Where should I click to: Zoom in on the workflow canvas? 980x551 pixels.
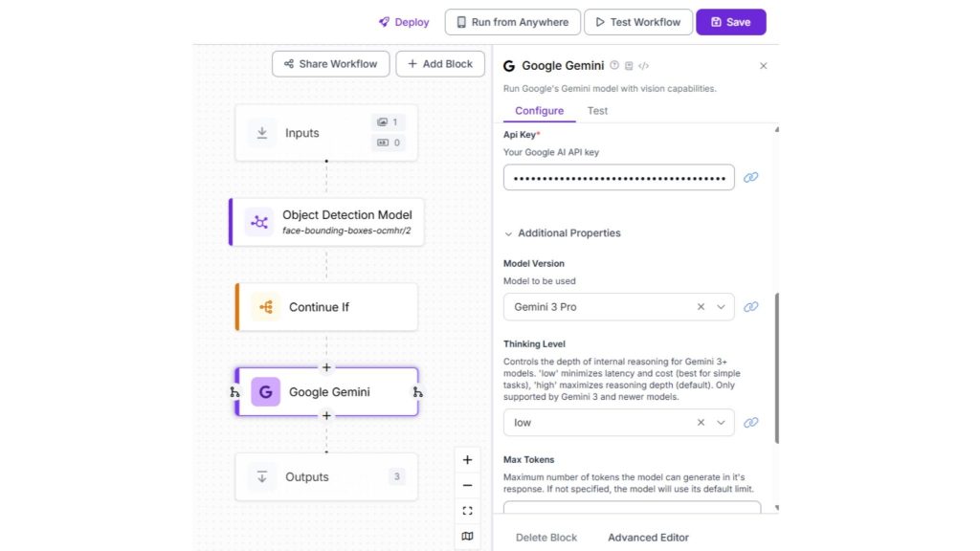[x=467, y=460]
